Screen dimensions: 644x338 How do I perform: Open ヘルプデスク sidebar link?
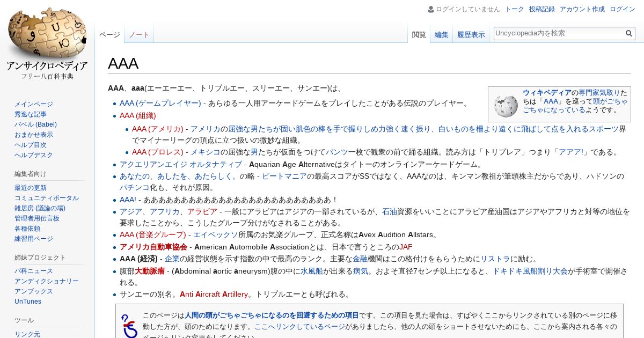34,155
